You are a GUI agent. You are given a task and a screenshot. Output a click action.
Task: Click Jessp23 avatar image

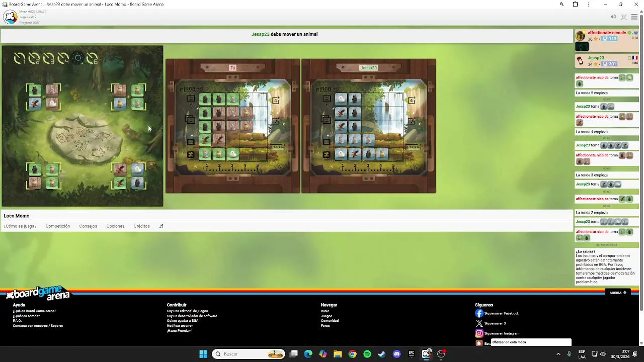click(581, 61)
